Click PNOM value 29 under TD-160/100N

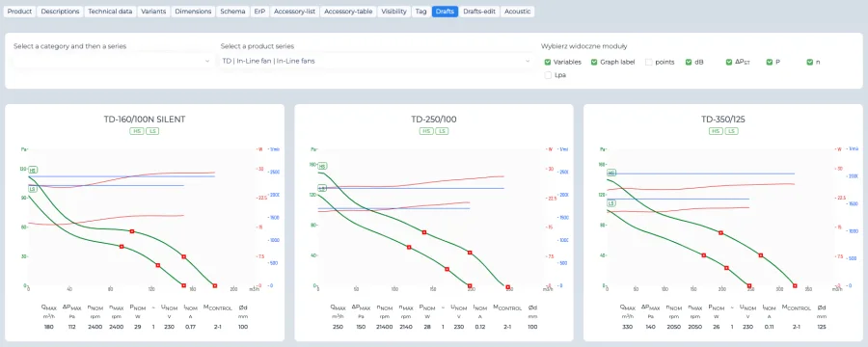[x=137, y=327]
